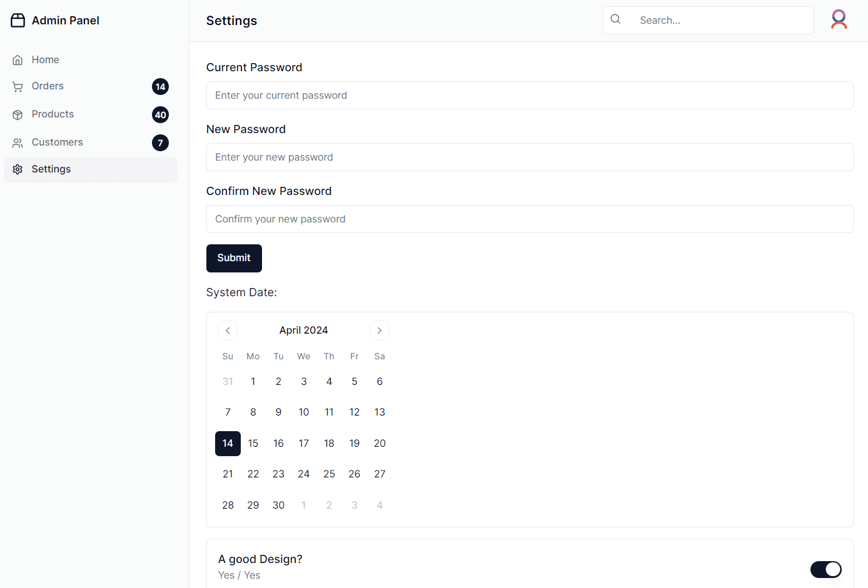Viewport: 868px width, 588px height.
Task: Select April 14 in the calendar
Action: point(228,444)
